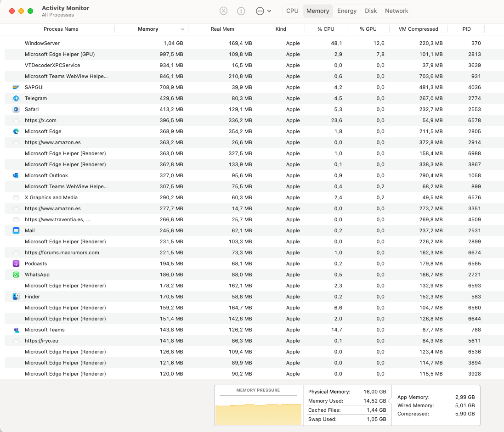
Task: Open the Energy tab
Action: 347,11
